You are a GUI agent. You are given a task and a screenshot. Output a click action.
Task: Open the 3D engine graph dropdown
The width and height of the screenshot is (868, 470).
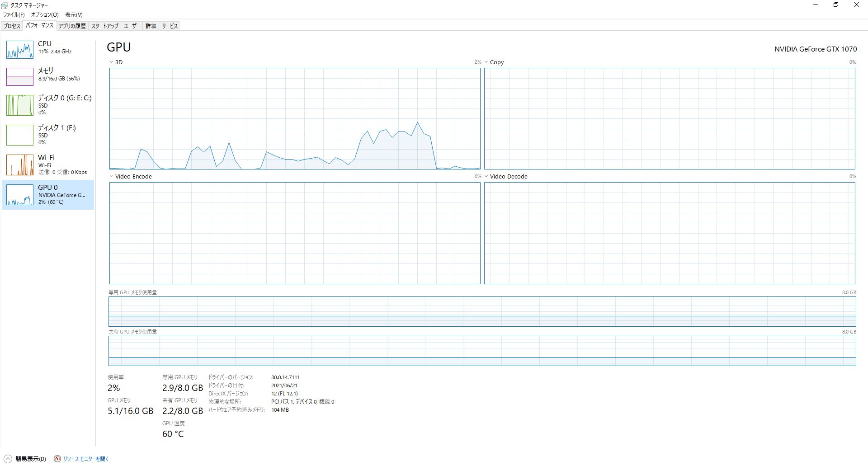(111, 62)
